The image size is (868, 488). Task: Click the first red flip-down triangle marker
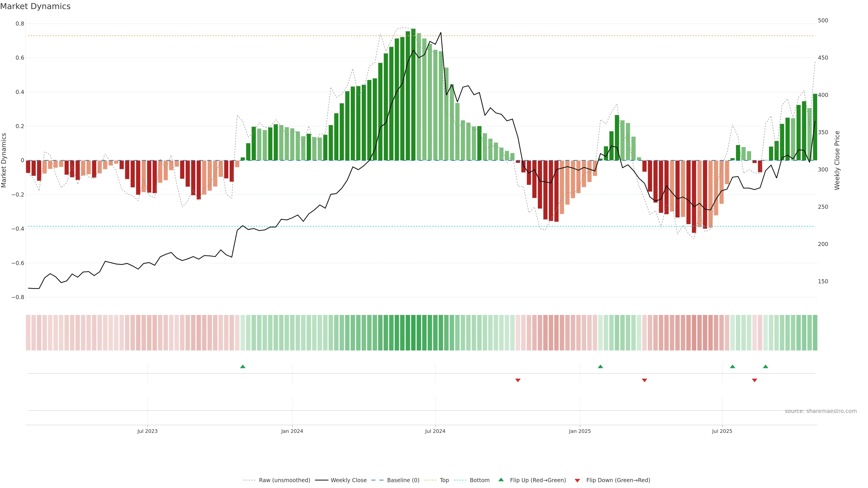click(x=518, y=380)
